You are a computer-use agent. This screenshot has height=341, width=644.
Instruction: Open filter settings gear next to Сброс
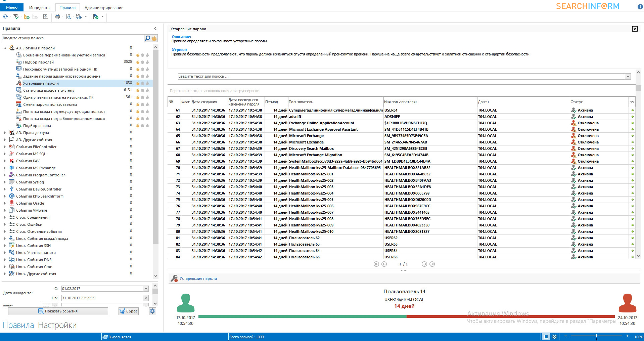[152, 311]
